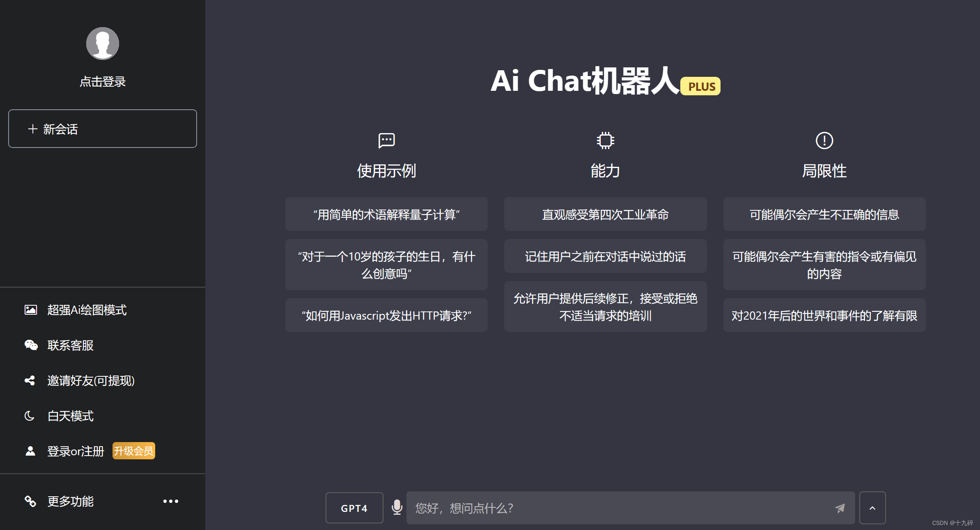The width and height of the screenshot is (980, 530).
Task: Click the 点击登录 login text
Action: pos(103,81)
